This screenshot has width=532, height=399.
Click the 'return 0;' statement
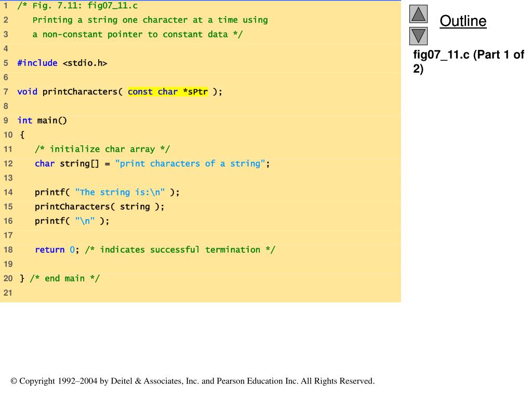point(57,250)
